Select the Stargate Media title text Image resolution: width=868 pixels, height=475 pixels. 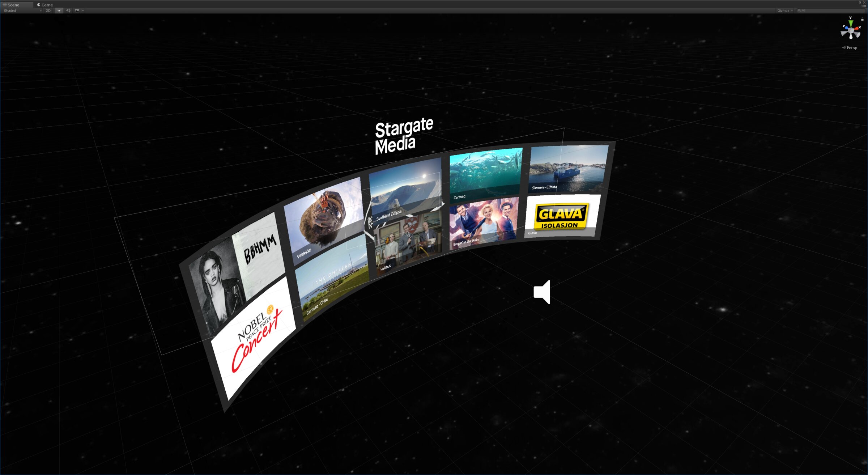pos(404,136)
